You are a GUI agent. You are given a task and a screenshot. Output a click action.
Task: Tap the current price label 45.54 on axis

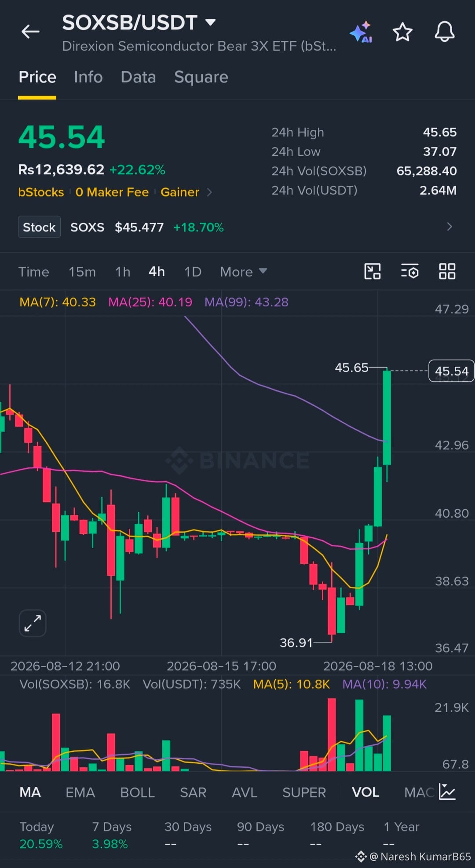451,371
